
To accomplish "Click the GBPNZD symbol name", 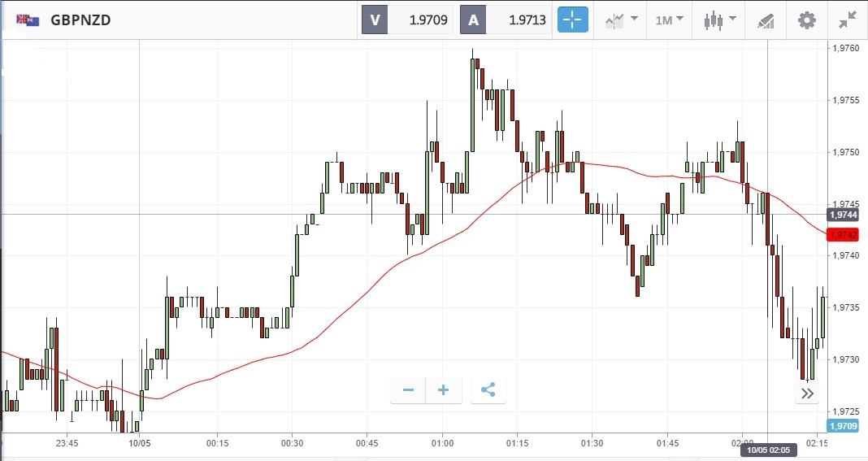I will [80, 20].
